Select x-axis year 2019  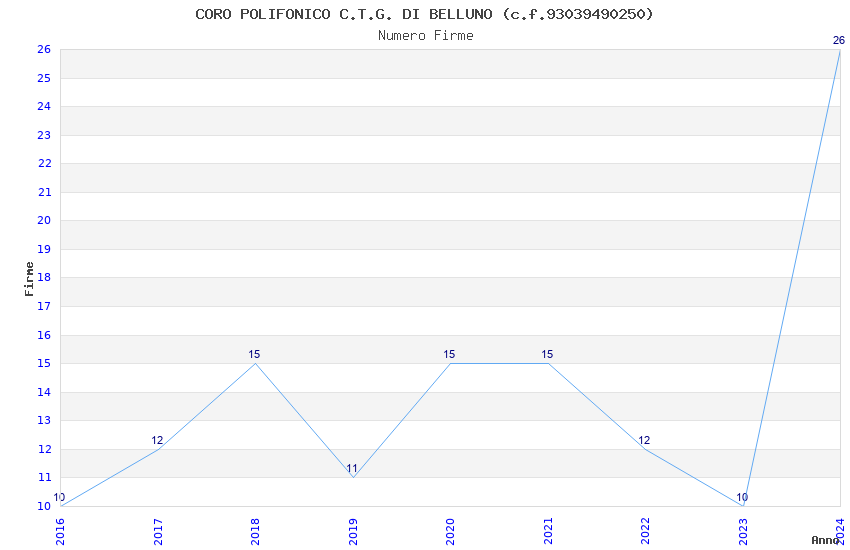pyautogui.click(x=353, y=532)
